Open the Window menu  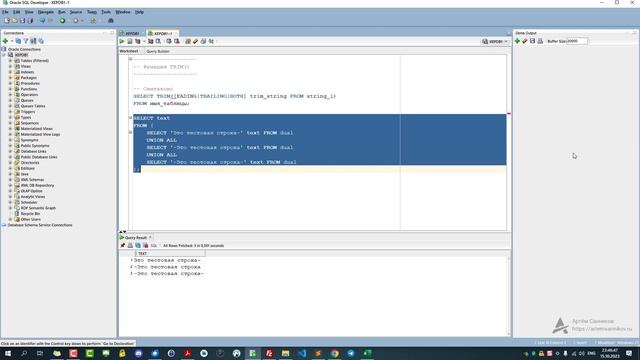pos(123,12)
